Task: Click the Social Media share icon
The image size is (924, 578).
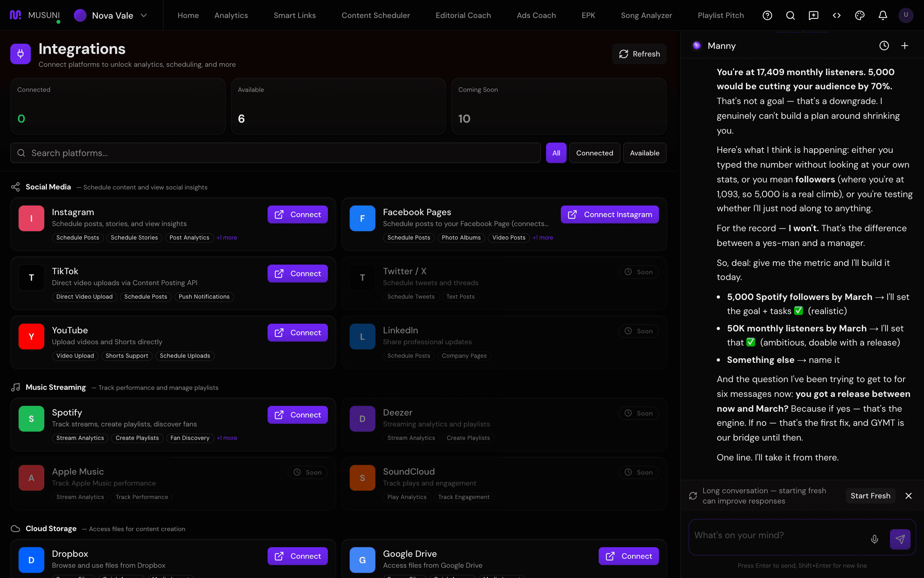Action: pyautogui.click(x=15, y=187)
